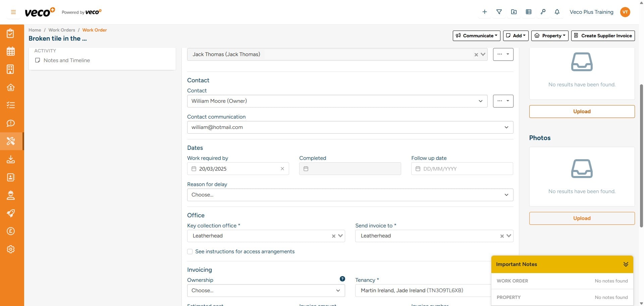Open the calendar icon in the sidebar
The height and width of the screenshot is (306, 644).
pyautogui.click(x=11, y=51)
